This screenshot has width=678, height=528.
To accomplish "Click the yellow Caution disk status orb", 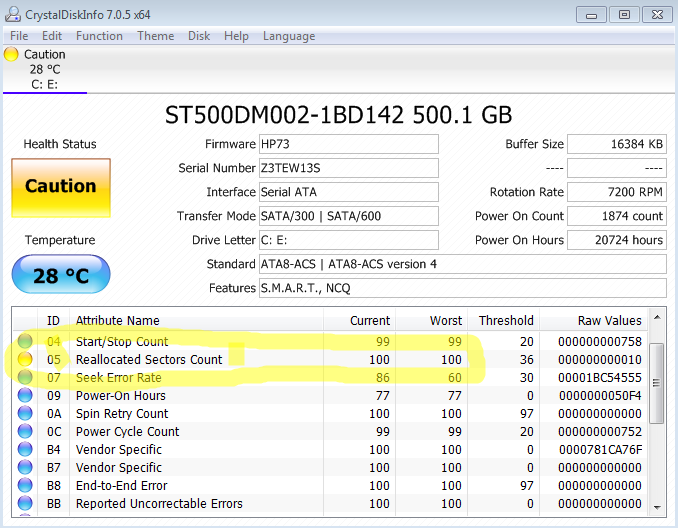I will click(11, 54).
